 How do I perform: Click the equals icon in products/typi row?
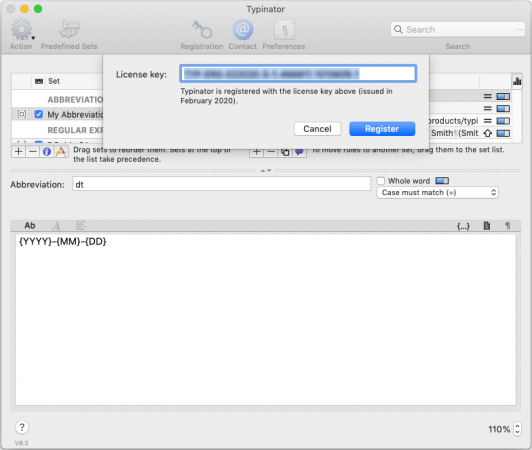pos(488,121)
